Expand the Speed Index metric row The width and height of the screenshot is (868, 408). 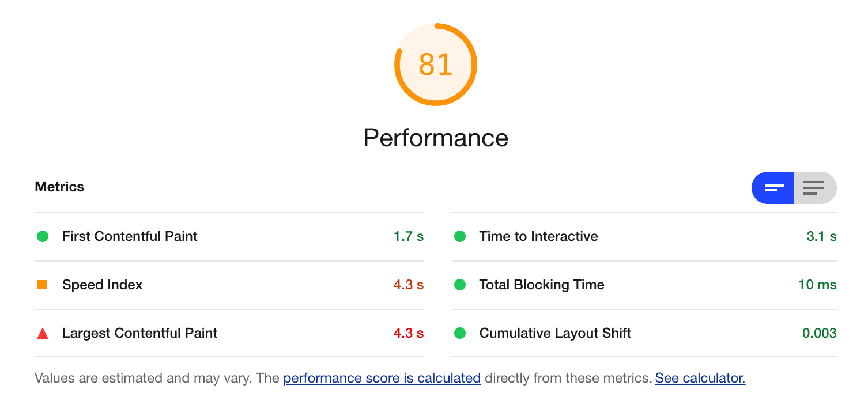coord(102,285)
